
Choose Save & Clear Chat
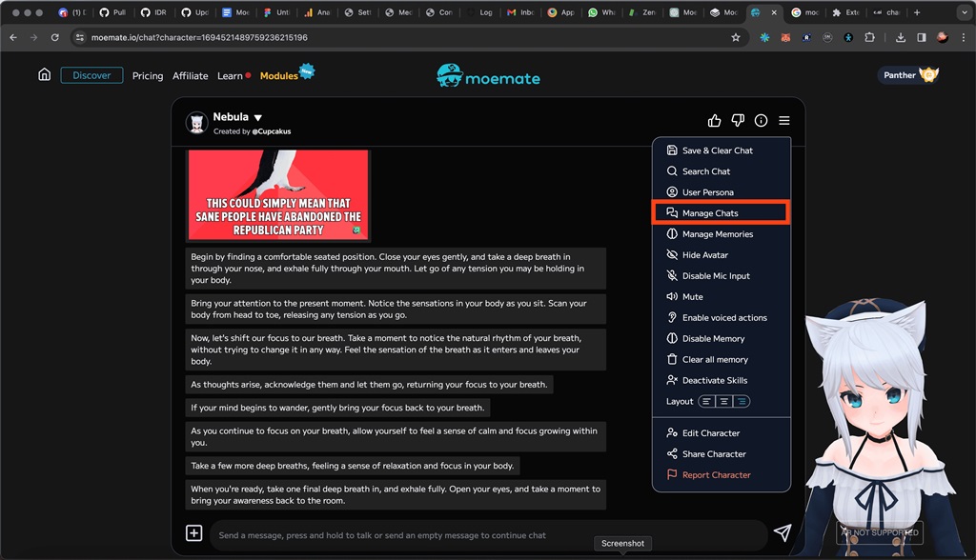click(x=717, y=150)
